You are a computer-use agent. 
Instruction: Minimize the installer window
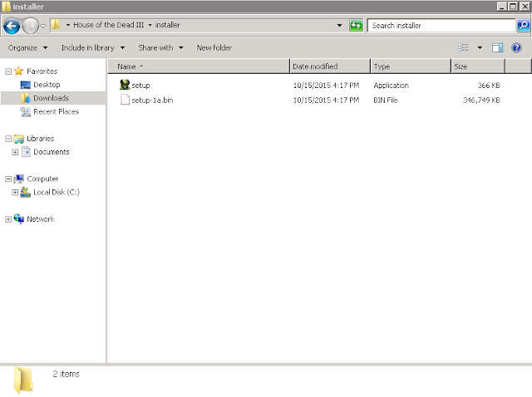pyautogui.click(x=502, y=7)
